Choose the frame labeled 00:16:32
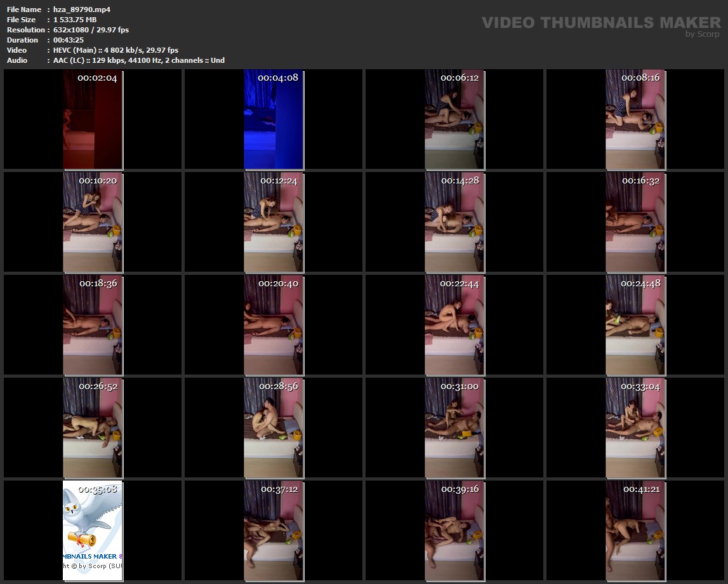This screenshot has width=728, height=584. click(x=635, y=222)
